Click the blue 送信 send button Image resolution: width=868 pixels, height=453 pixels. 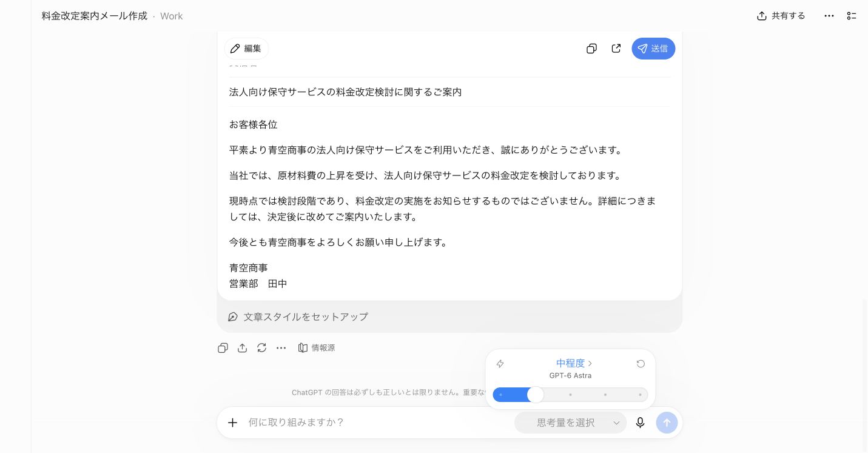[653, 49]
